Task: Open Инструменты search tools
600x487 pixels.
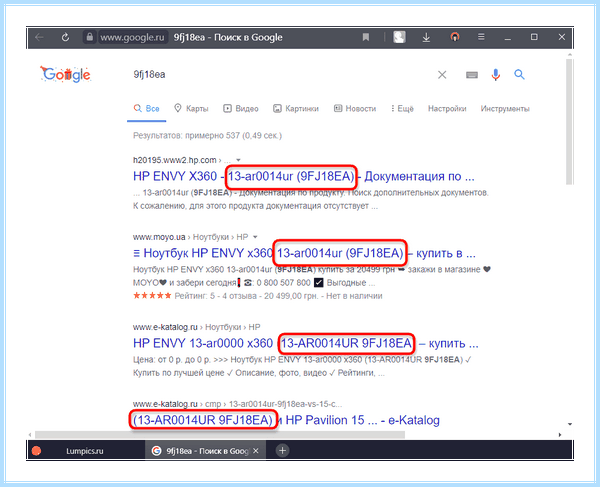Action: 505,109
